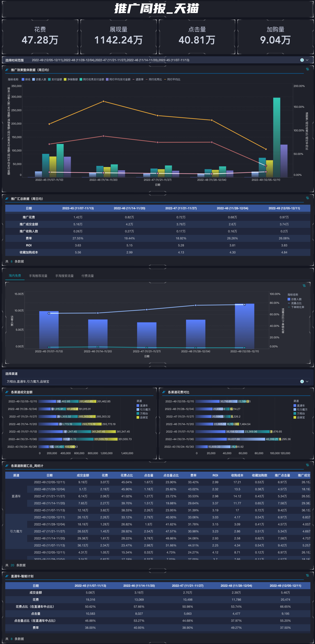Open filter icon above the 访客人数 traffic chart
315x644 pixels.
(304, 286)
